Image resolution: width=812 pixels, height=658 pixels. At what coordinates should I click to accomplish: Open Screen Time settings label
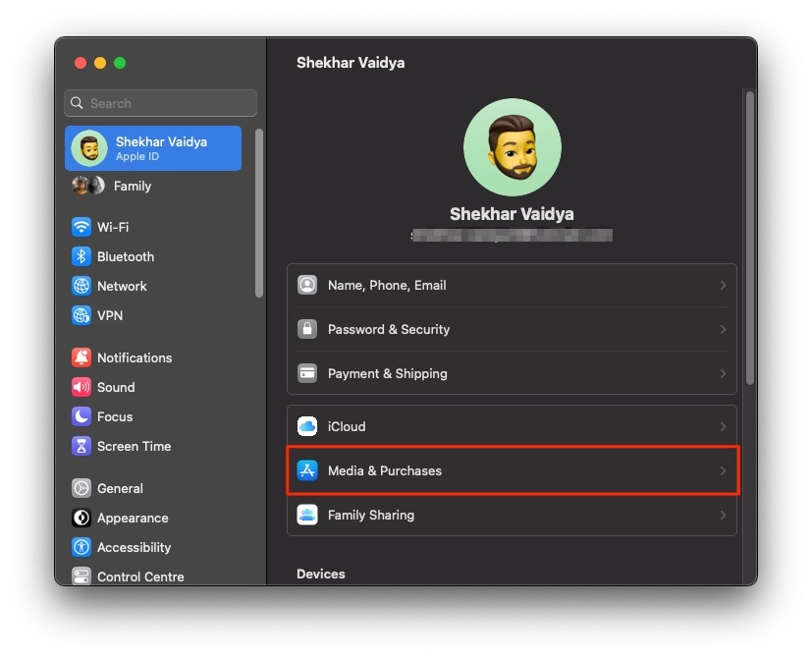pos(135,446)
